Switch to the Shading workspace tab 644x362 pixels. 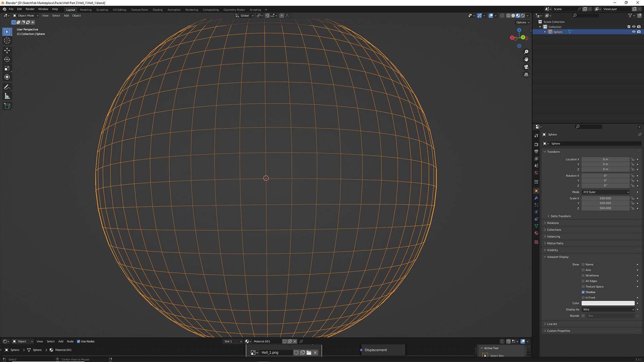point(157,10)
